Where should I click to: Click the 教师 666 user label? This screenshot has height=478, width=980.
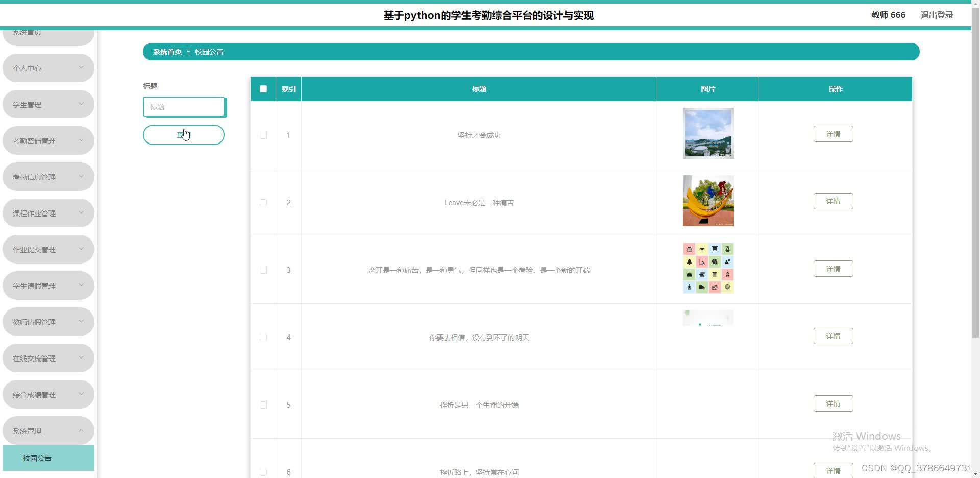(x=888, y=15)
